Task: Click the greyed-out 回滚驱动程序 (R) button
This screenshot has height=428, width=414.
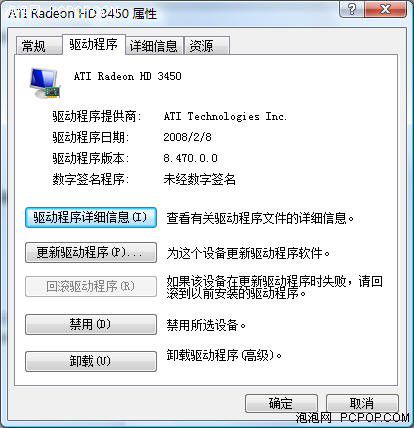Action: click(91, 287)
